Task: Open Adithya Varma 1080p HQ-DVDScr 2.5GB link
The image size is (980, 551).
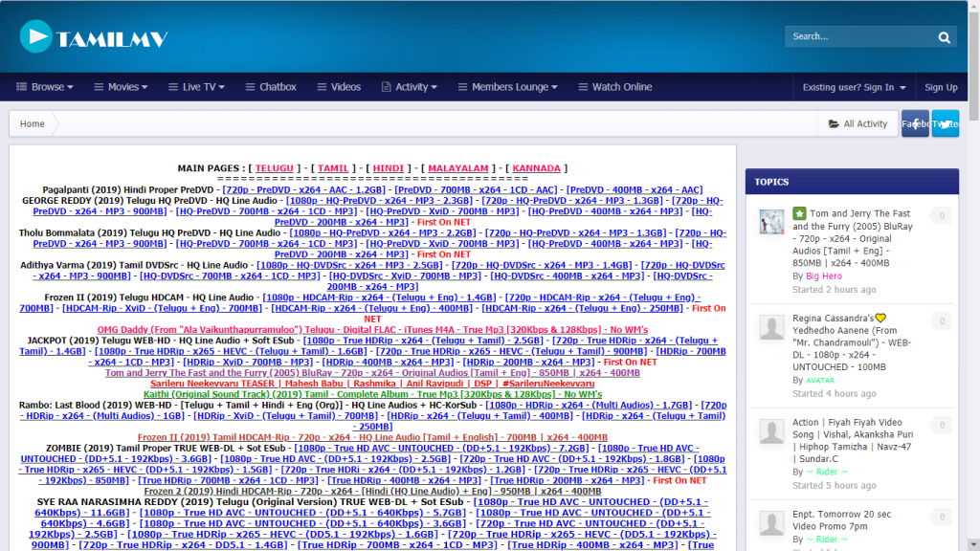Action: 349,266
